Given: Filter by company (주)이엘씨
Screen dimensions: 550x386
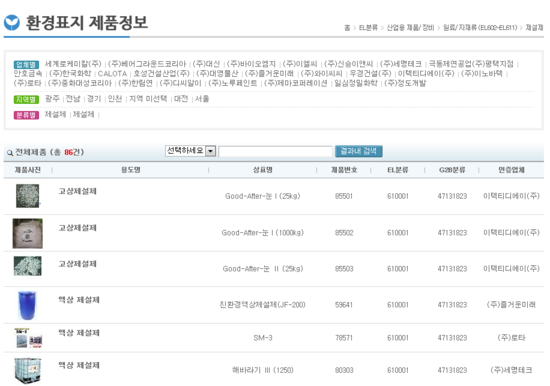Looking at the screenshot, I should click(x=300, y=64).
